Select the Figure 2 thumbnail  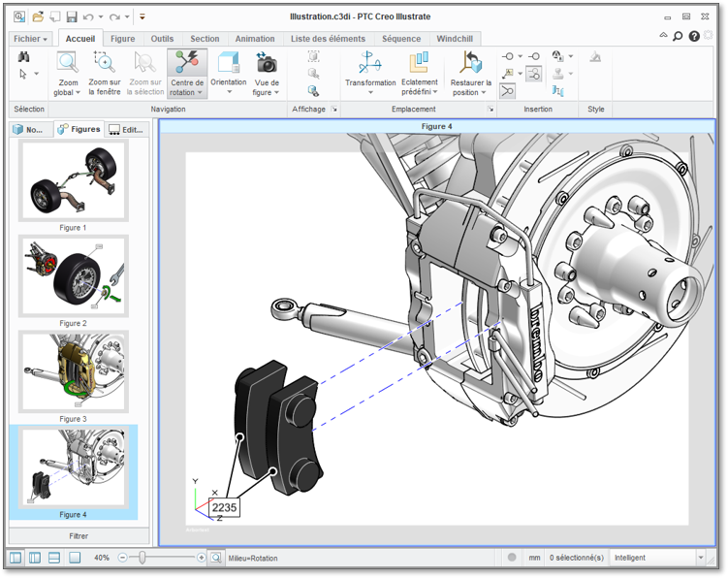73,275
